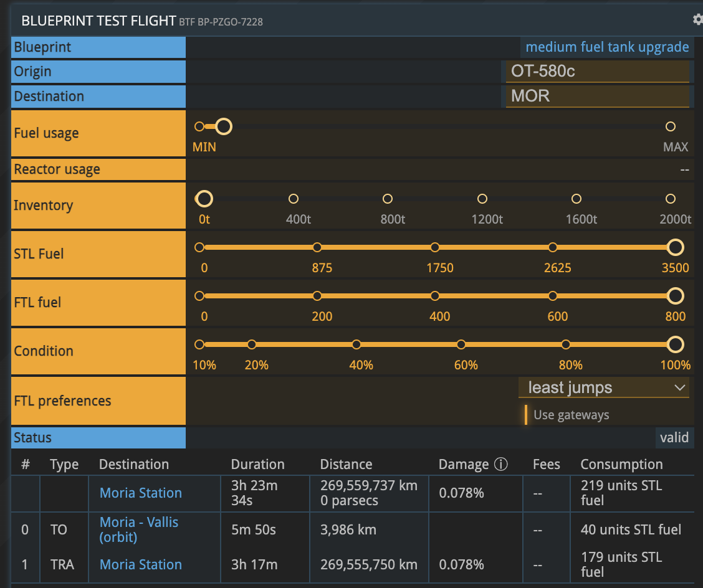The image size is (703, 588).
Task: Set Condition slider to 60%
Action: point(461,344)
